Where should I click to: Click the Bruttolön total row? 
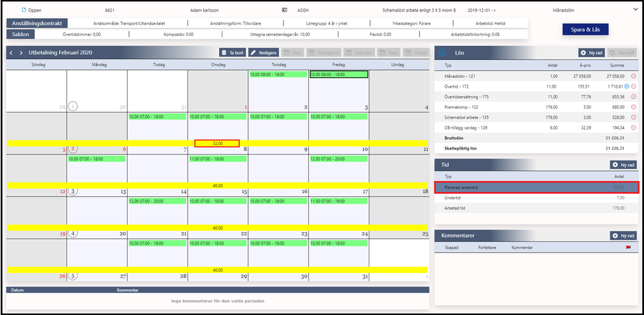[x=537, y=138]
